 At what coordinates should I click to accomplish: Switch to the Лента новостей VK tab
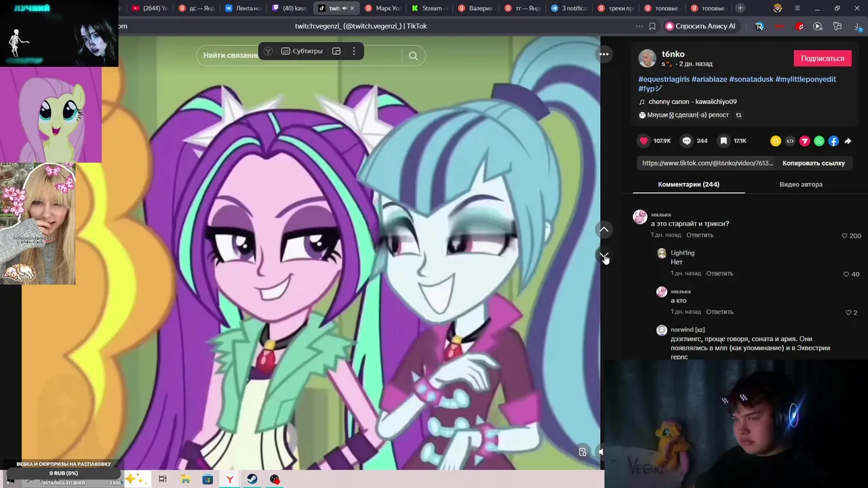[243, 8]
